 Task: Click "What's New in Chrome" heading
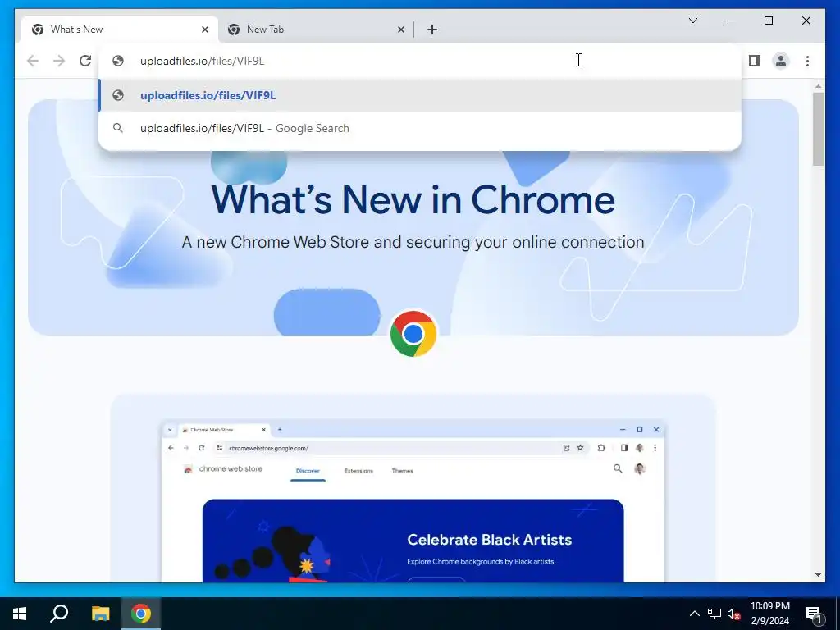[413, 200]
